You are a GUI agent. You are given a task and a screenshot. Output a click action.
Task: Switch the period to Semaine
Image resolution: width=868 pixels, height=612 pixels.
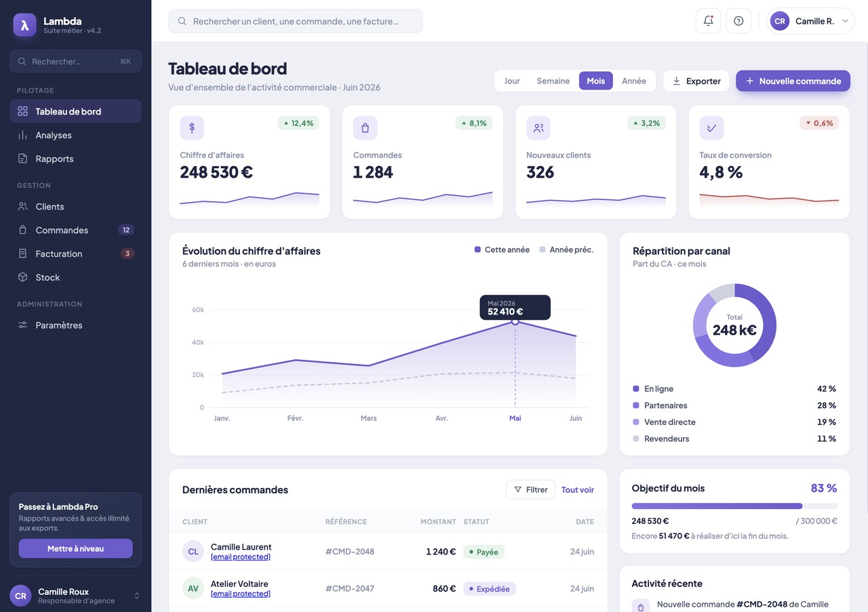pos(553,81)
